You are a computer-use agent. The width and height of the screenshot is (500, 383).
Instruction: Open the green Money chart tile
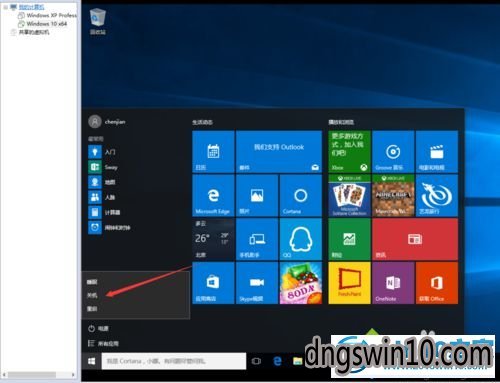tap(349, 239)
